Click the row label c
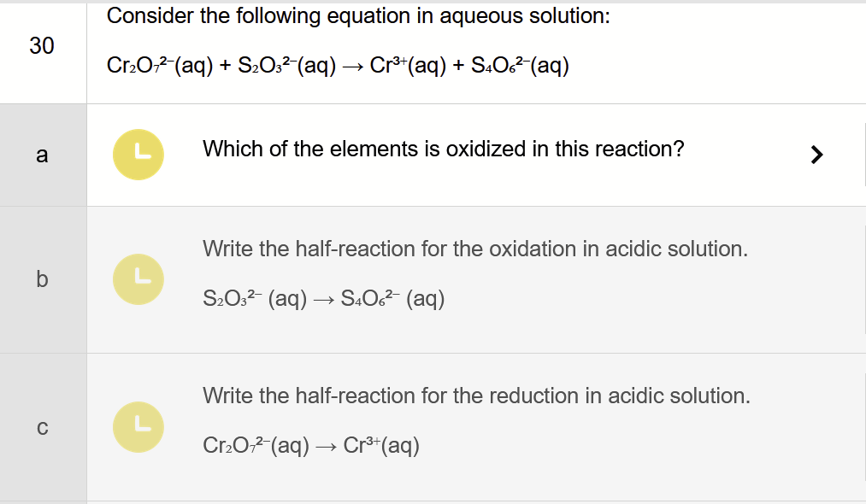The width and height of the screenshot is (866, 504). 42,427
